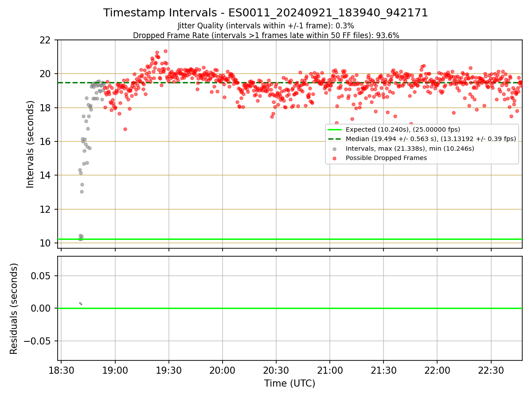Select the Dropped Frame Rate 93.6% subtitle
Screen dimensions: 532x399
pyautogui.click(x=266, y=35)
